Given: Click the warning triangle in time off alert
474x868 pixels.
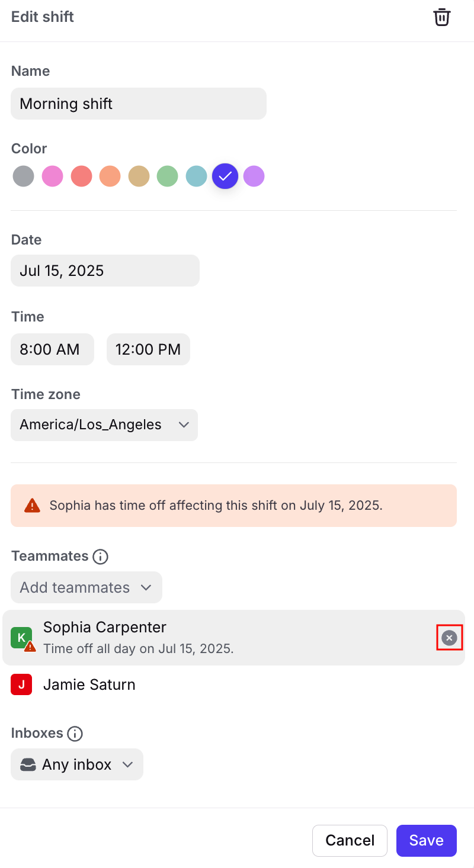Looking at the screenshot, I should coord(32,506).
